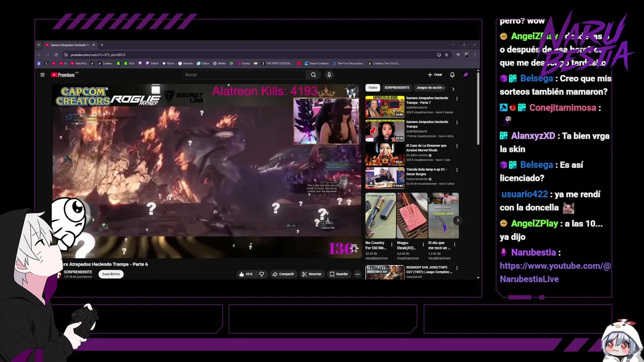Open the YouTube hamburger guide menu

[43, 75]
